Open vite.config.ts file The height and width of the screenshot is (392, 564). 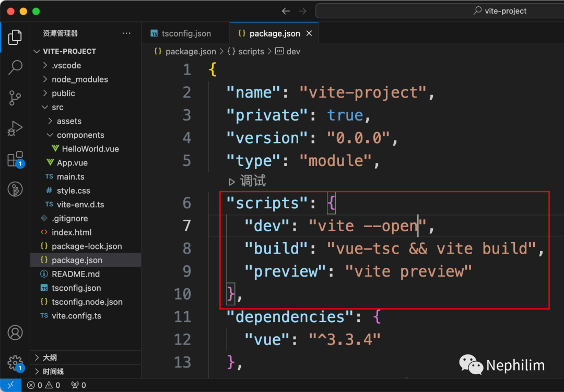point(86,316)
